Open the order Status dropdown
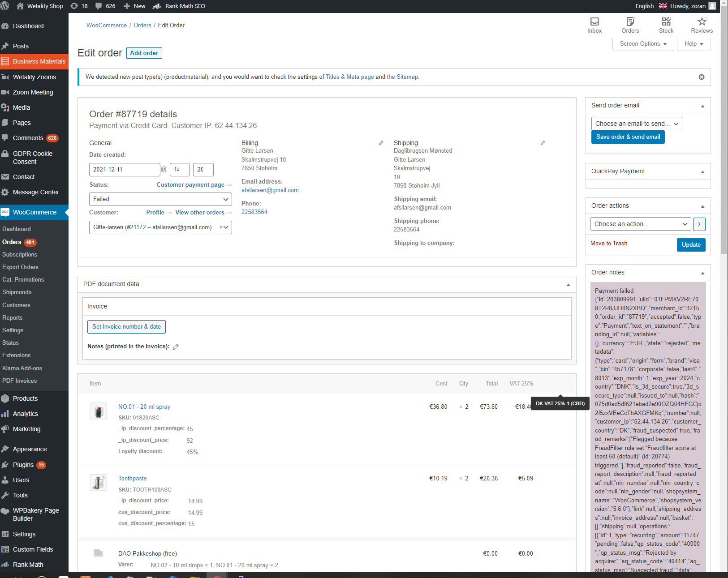728x578 pixels. (x=160, y=199)
